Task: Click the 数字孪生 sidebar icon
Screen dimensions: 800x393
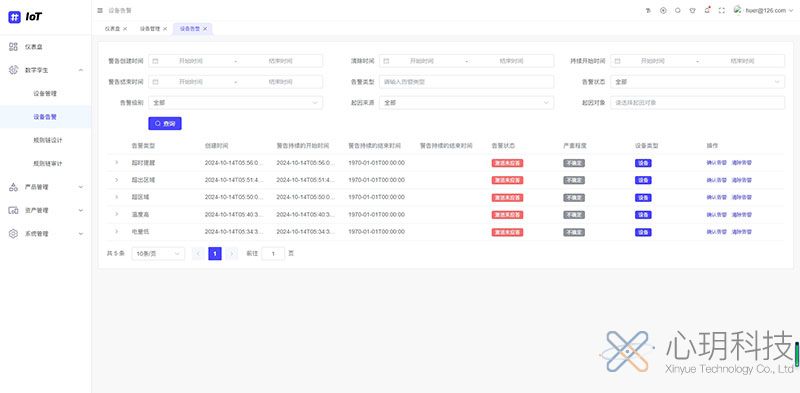Action: pos(13,70)
